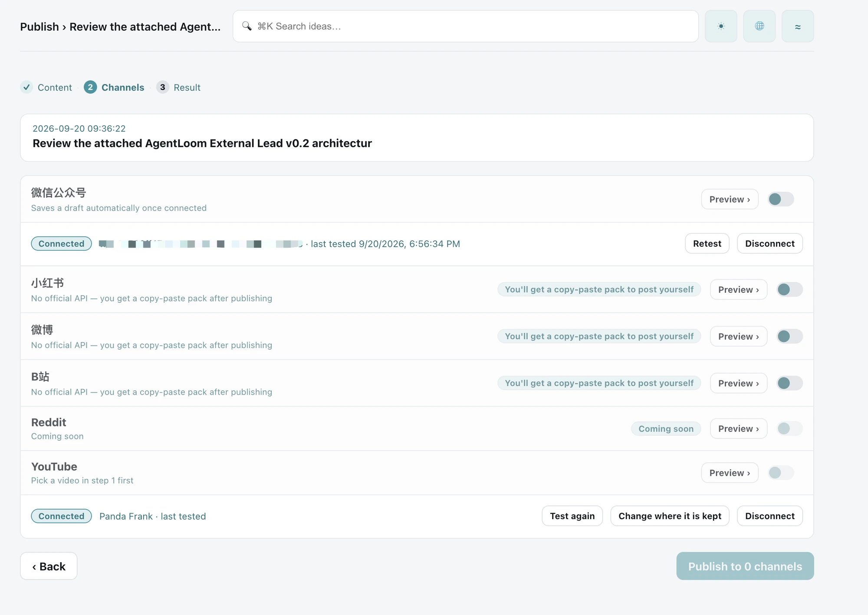Go Back to the previous step

coord(49,566)
